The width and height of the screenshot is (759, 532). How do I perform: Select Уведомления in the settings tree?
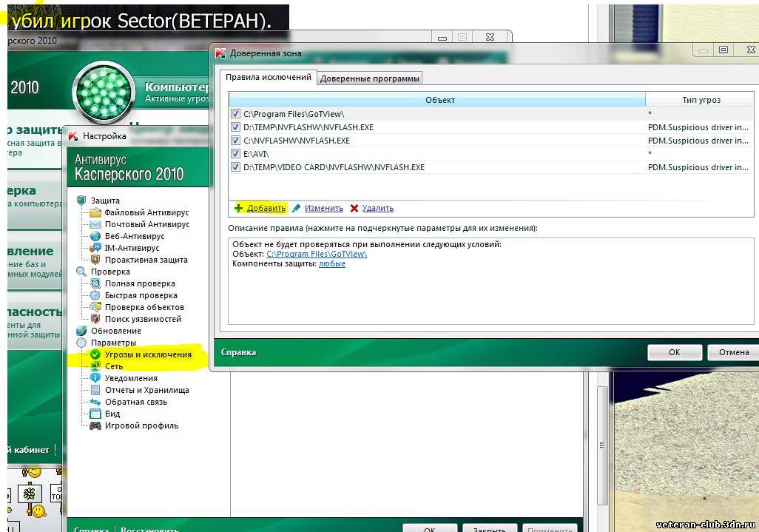pos(131,378)
